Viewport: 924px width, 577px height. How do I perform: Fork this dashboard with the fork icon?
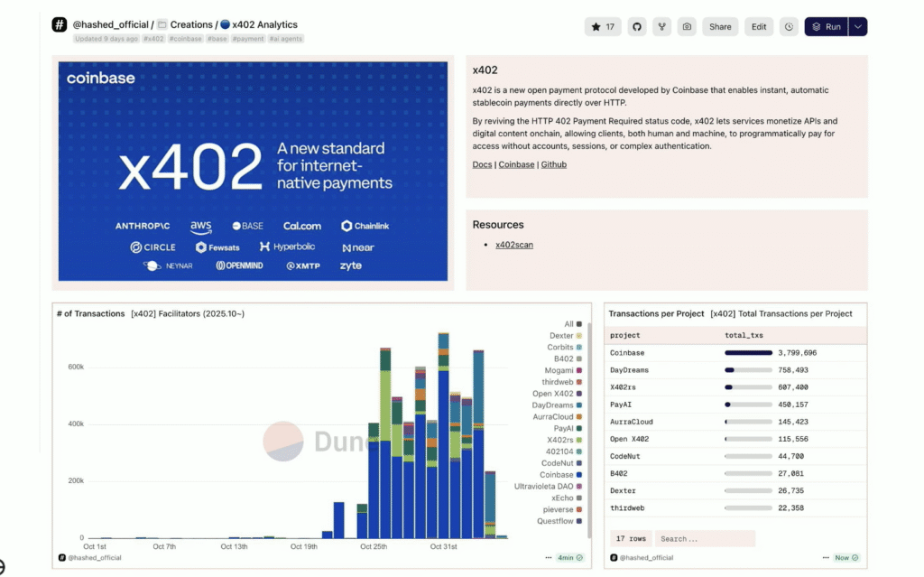pyautogui.click(x=661, y=27)
